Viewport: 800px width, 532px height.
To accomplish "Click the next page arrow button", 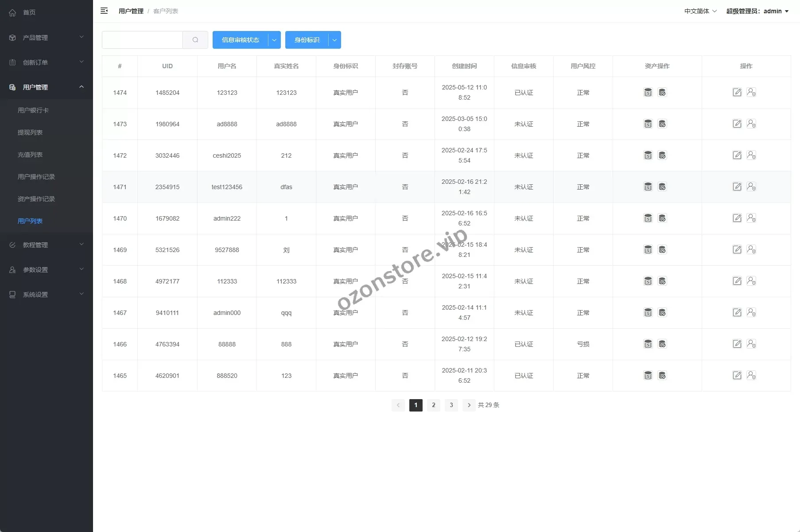I will click(x=469, y=405).
